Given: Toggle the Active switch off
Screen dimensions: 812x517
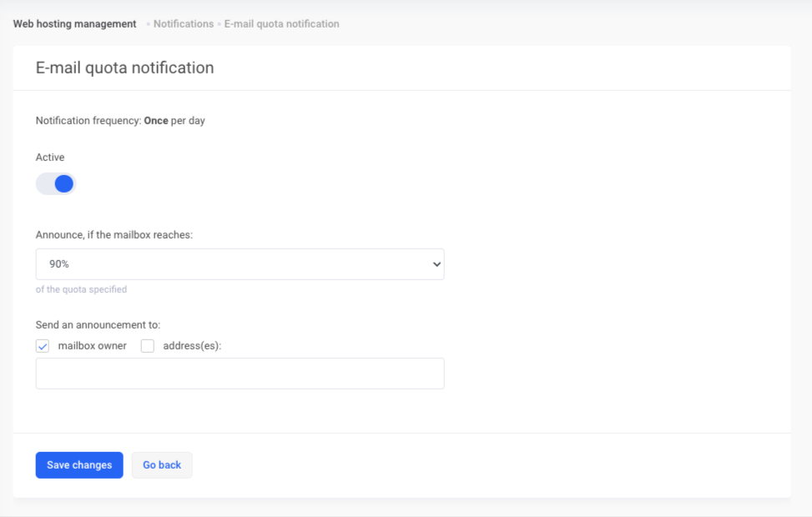Looking at the screenshot, I should point(56,183).
